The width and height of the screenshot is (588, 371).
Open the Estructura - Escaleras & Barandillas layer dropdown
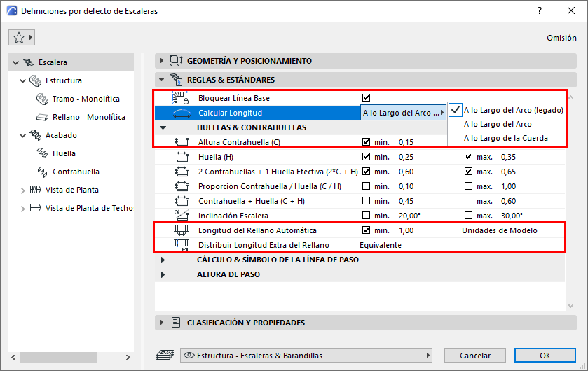[x=306, y=356]
